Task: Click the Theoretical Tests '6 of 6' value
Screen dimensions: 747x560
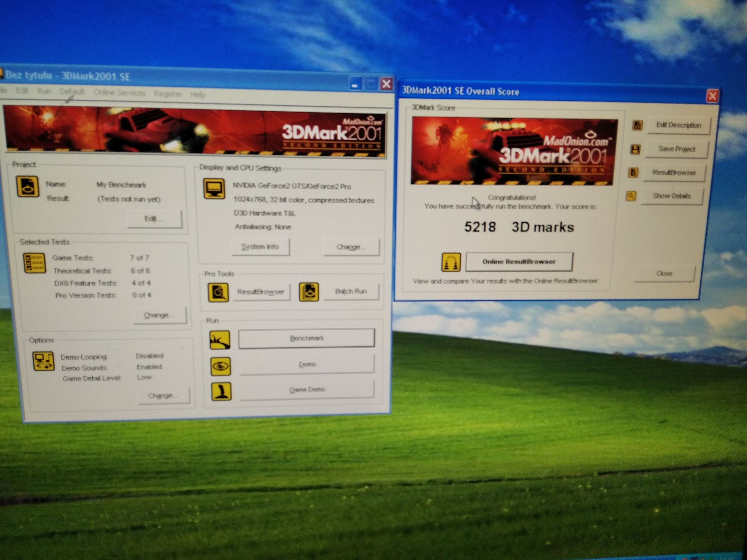Action: (x=140, y=271)
